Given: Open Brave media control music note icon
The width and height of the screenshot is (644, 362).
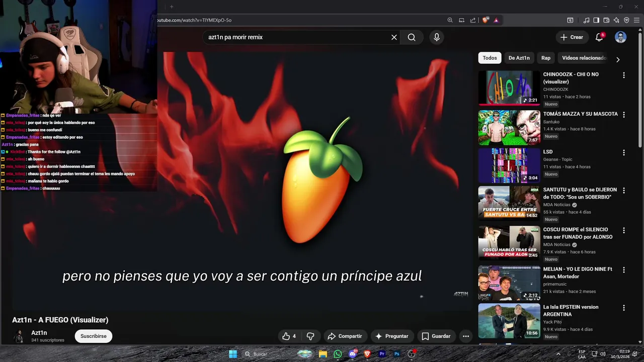Looking at the screenshot, I should click(x=586, y=20).
